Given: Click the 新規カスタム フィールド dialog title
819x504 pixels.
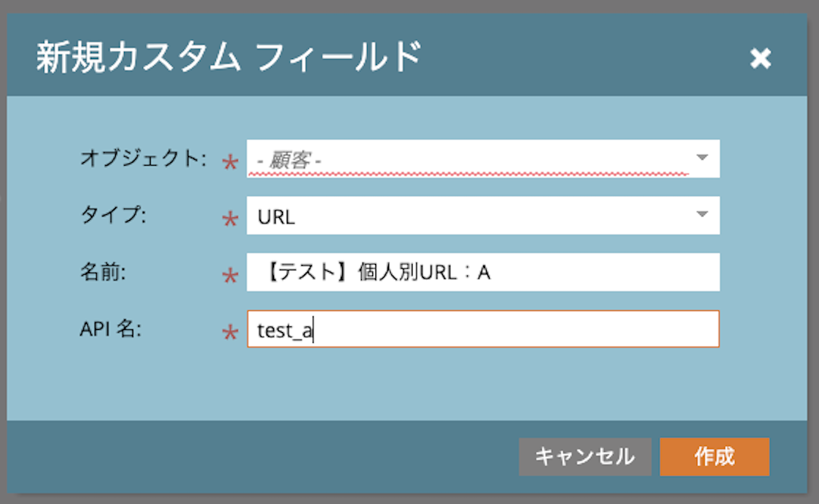Looking at the screenshot, I should 228,58.
